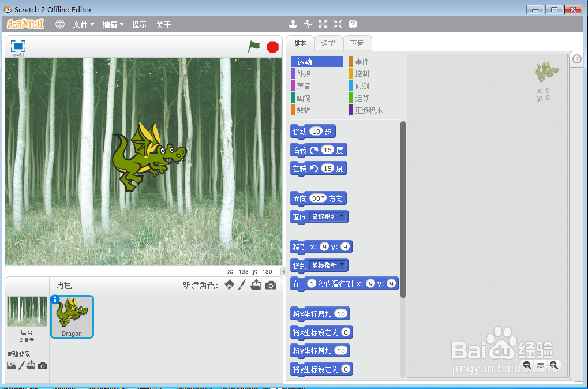Image resolution: width=588 pixels, height=389 pixels.
Task: Open 鼠标指针 dropdown in the 面向 block
Action: point(328,216)
